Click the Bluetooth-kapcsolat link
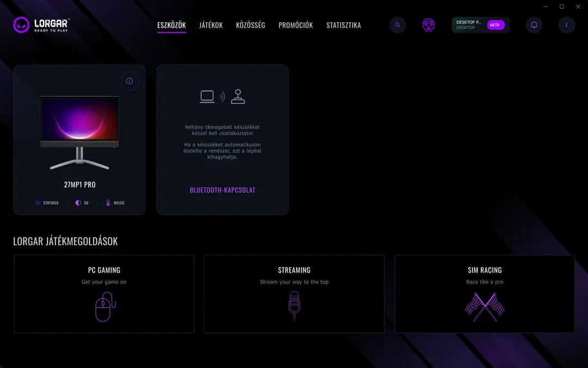588x368 pixels. (222, 190)
